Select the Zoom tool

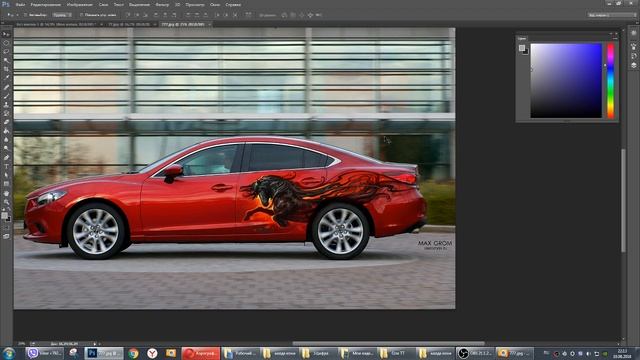6,202
